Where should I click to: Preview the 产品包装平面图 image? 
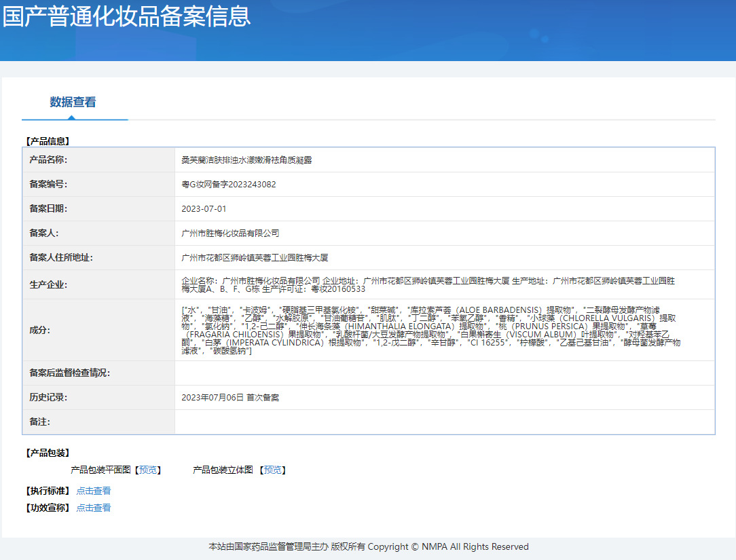click(x=148, y=470)
